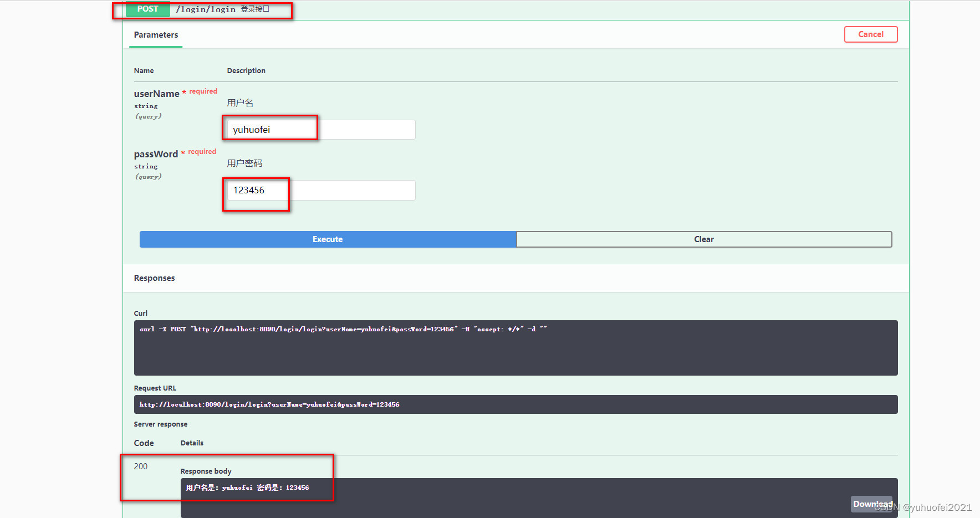Click the green POST method badge

(x=147, y=9)
